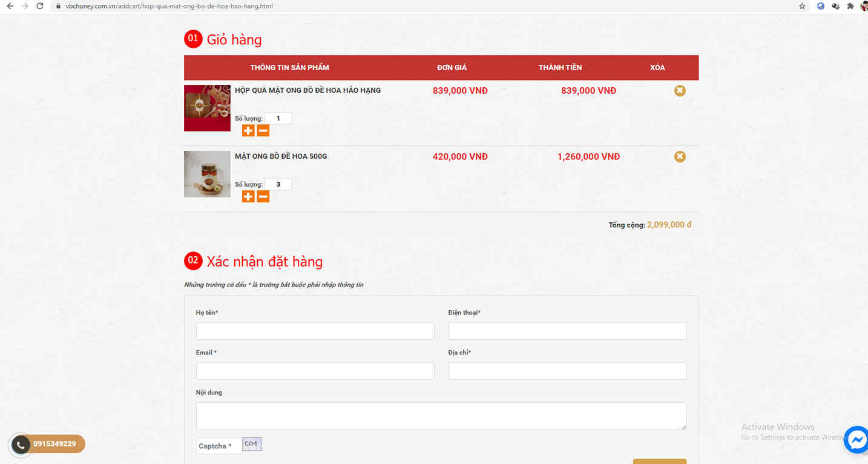The image size is (868, 464).
Task: Click the Xác nhận đặt hàng heading
Action: pyautogui.click(x=265, y=262)
